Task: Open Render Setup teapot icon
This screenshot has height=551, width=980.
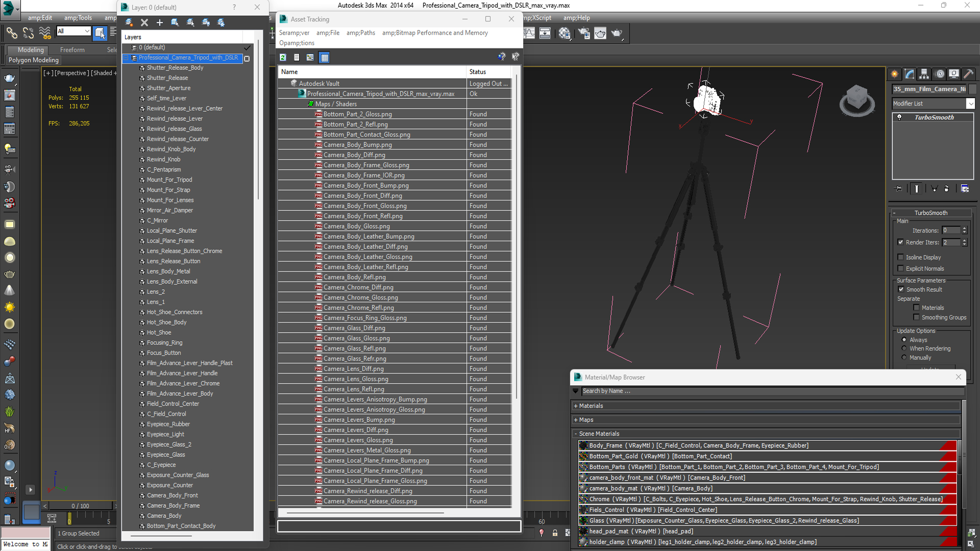Action: click(584, 33)
